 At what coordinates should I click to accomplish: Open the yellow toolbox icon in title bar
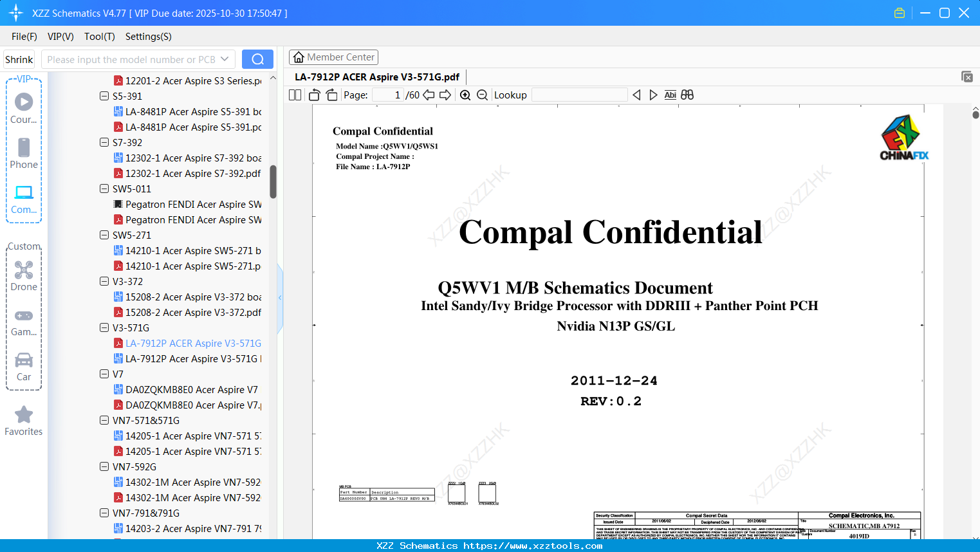pos(900,13)
